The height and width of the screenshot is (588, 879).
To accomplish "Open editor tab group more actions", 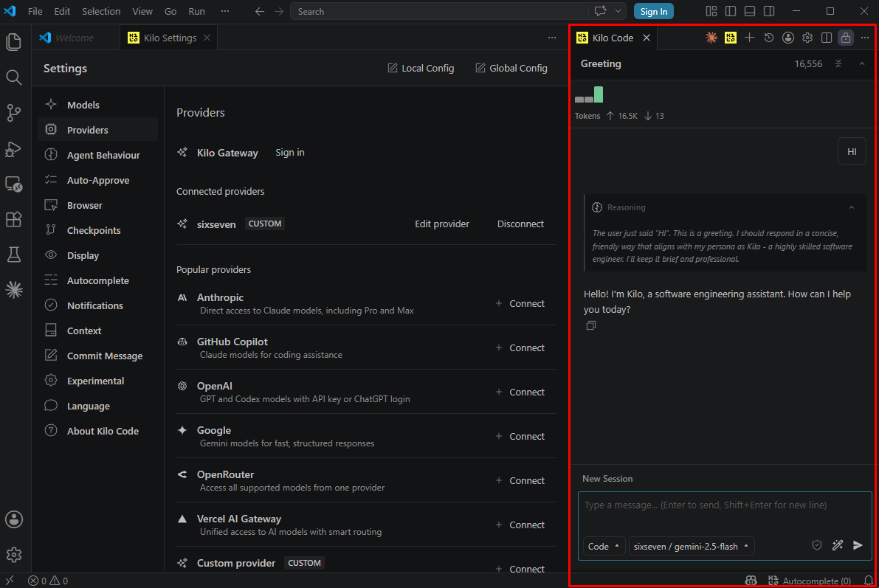I will [x=552, y=38].
